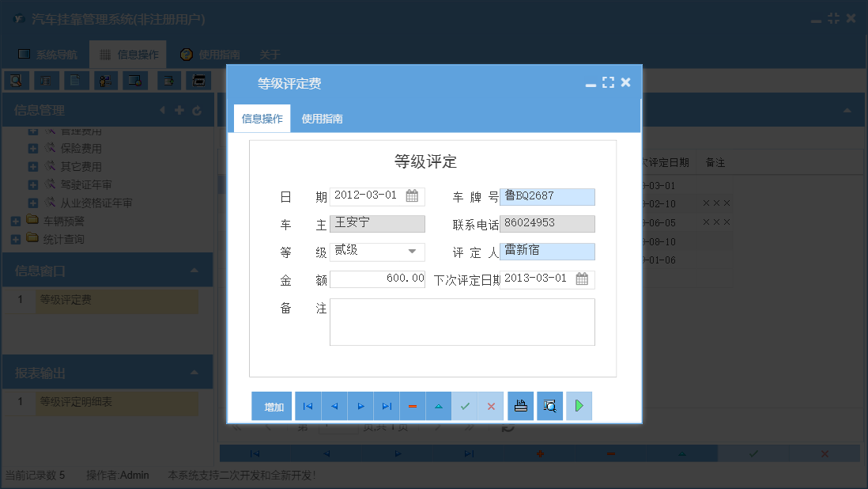Open the print preview icon in the dialog
The width and height of the screenshot is (868, 489).
point(549,405)
